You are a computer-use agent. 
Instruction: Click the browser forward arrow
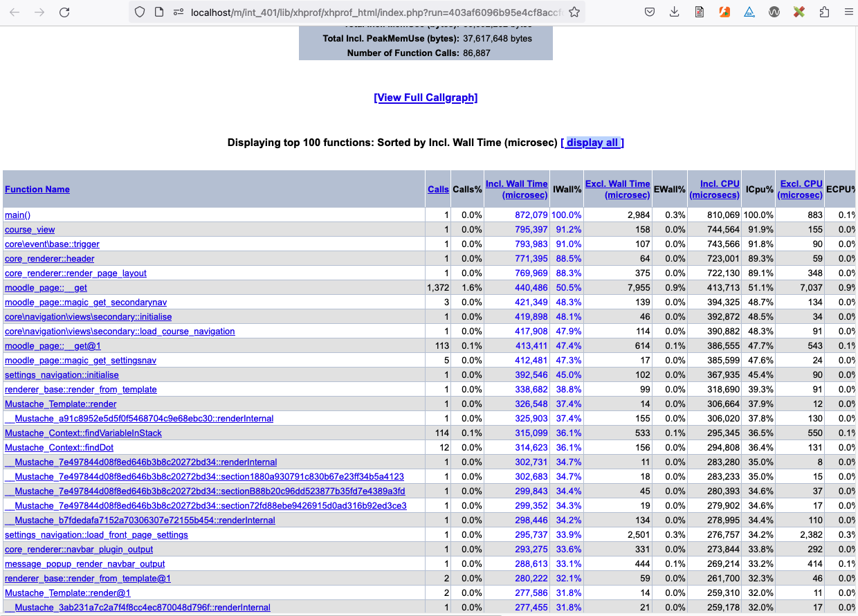point(39,12)
